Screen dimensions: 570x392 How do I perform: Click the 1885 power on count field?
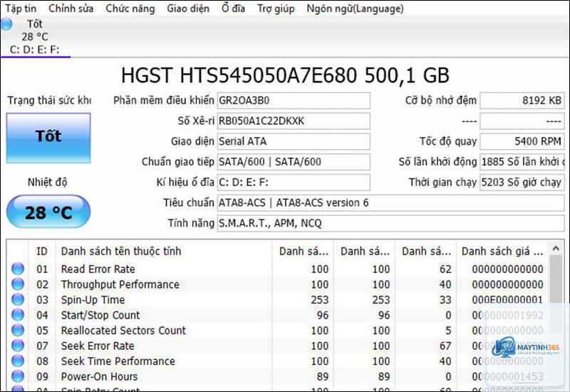[522, 162]
